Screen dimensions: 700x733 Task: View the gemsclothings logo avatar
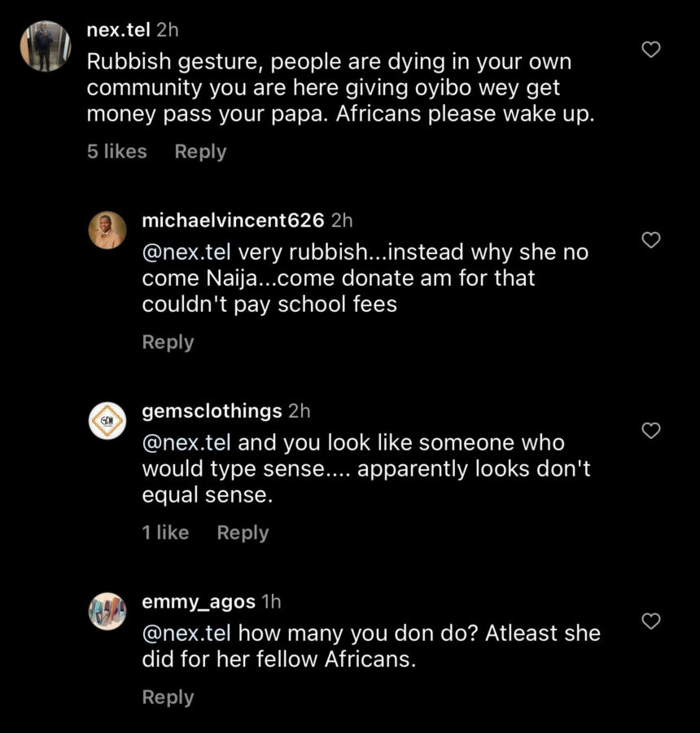(107, 421)
